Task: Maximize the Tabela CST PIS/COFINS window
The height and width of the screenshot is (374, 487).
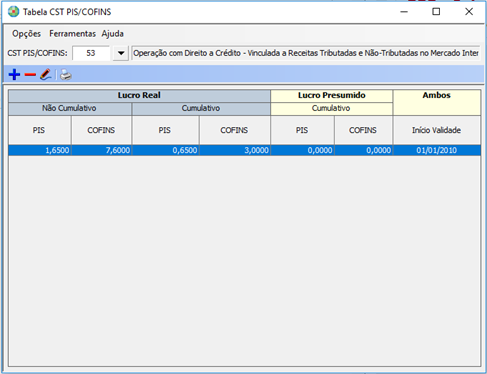Action: 436,12
